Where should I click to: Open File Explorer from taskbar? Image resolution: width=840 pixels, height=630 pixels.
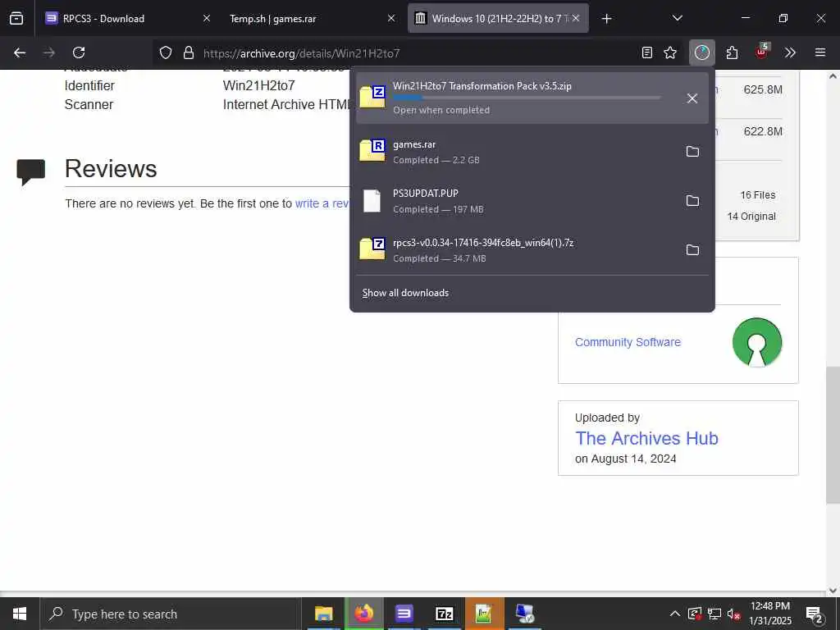tap(323, 614)
